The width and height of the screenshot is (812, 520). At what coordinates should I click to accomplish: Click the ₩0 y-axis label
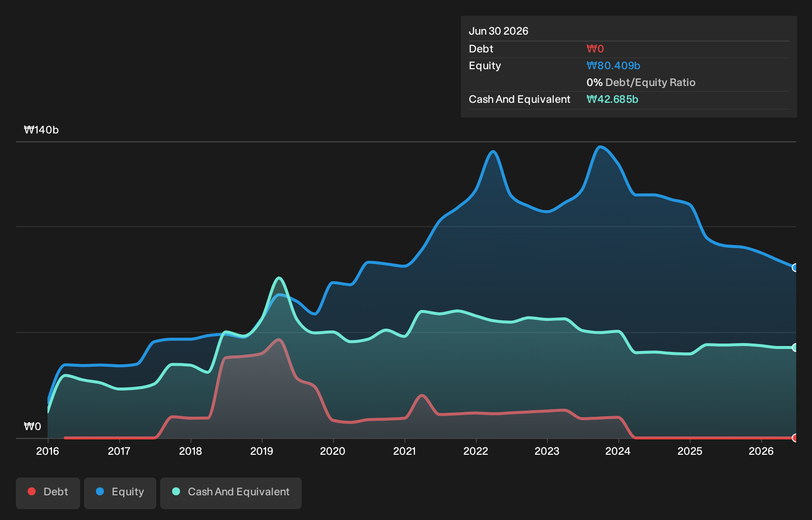pyautogui.click(x=33, y=427)
